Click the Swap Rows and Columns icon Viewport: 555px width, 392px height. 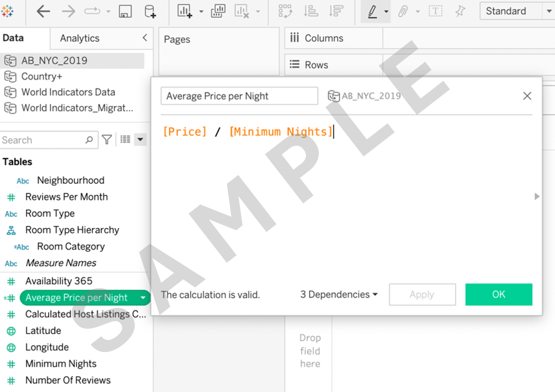click(x=285, y=12)
